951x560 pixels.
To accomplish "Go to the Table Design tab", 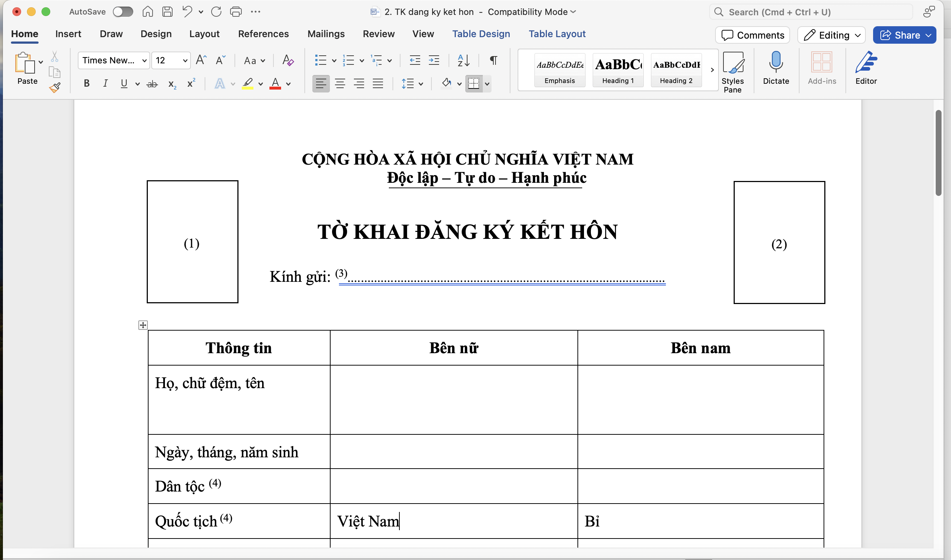I will pyautogui.click(x=481, y=33).
